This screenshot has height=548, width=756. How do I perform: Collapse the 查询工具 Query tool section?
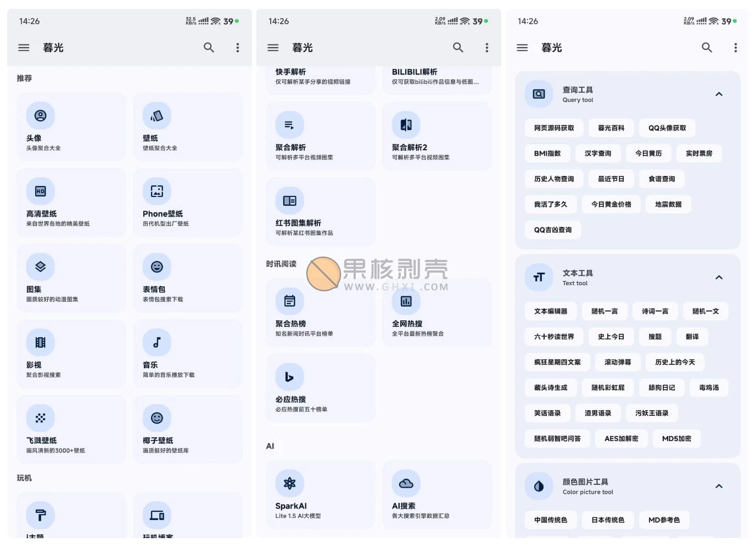tap(719, 94)
